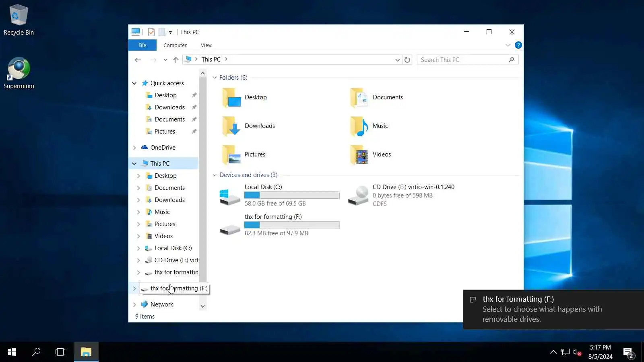
Task: Click the Up arrow to go up one level
Action: coord(176,60)
